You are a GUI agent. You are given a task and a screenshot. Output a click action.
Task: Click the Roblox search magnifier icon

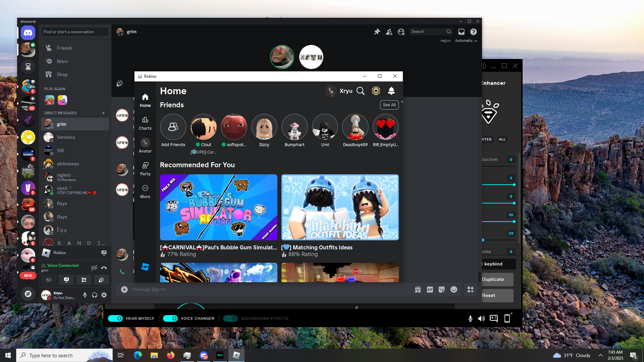tap(360, 91)
